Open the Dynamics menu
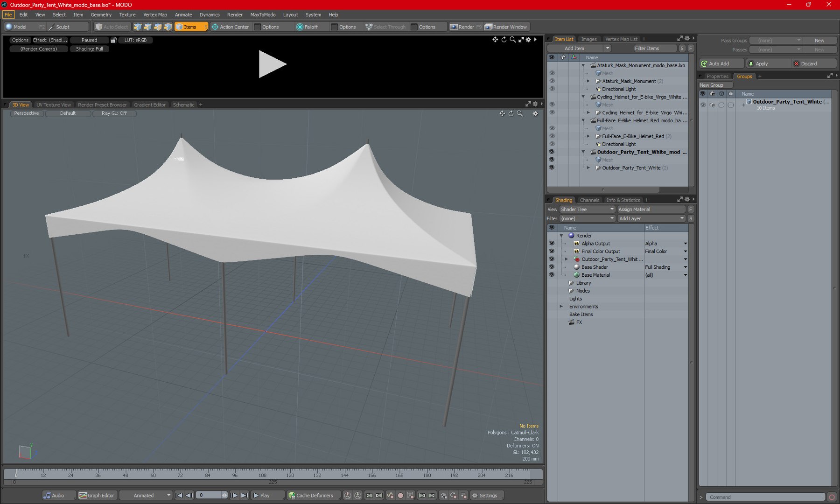Viewport: 840px width, 504px height. click(210, 14)
